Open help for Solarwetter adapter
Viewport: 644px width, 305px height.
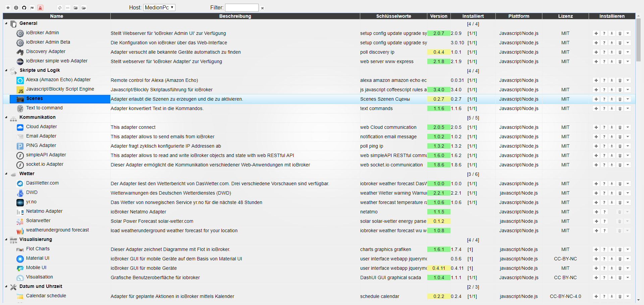tap(604, 221)
